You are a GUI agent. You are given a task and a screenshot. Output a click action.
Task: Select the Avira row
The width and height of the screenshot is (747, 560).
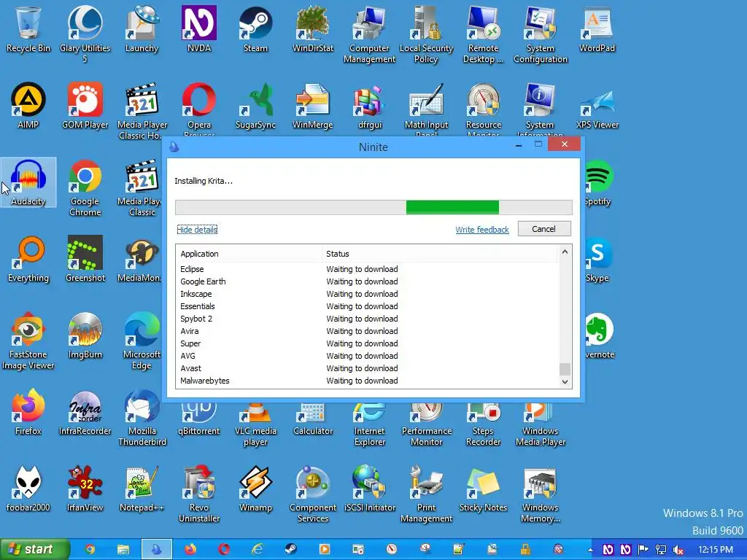[x=367, y=331]
